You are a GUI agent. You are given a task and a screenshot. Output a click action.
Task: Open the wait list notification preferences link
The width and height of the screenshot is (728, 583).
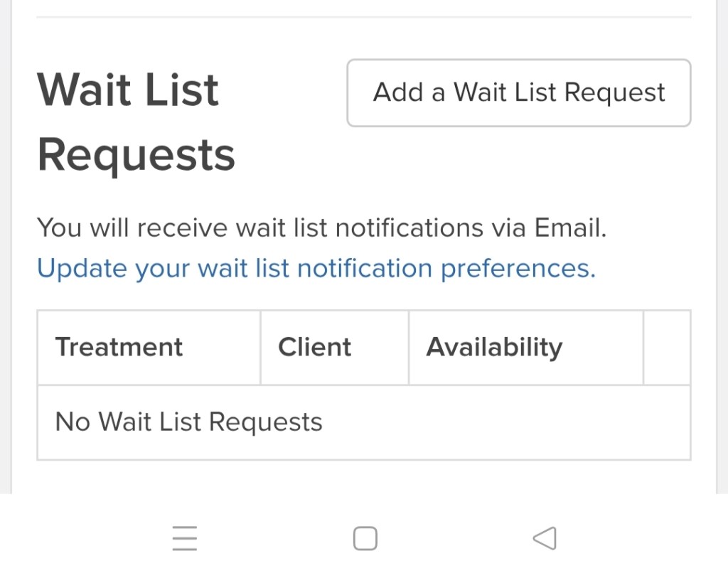[316, 269]
